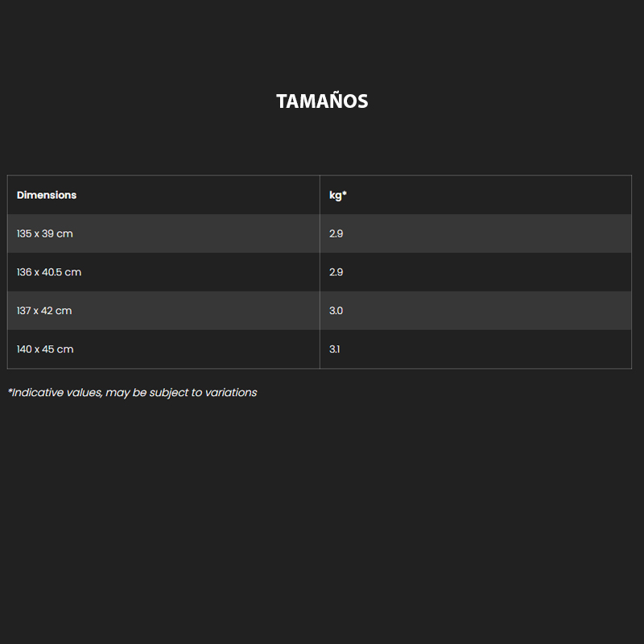Click '39' in the first dimensions row
Image resolution: width=644 pixels, height=644 pixels.
[47, 233]
